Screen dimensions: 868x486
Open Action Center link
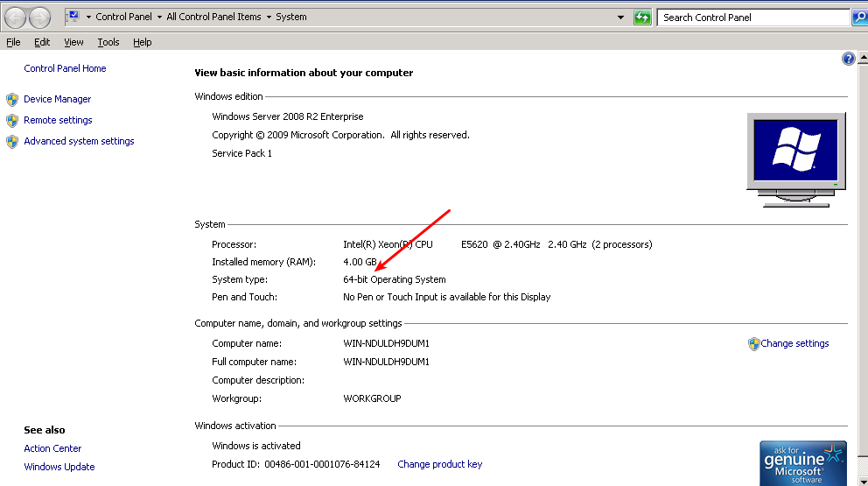(52, 448)
